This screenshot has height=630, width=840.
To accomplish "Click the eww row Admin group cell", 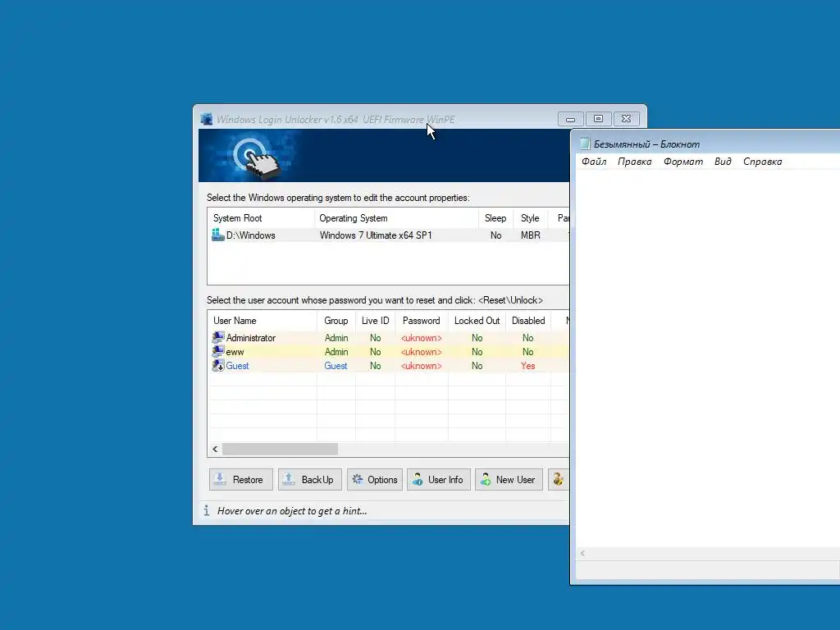I will click(336, 352).
